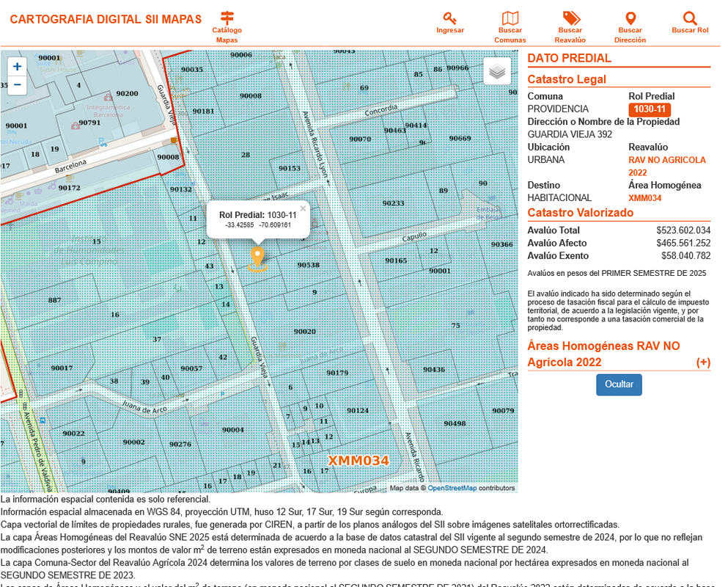Click parcel 887 on the map

54,300
